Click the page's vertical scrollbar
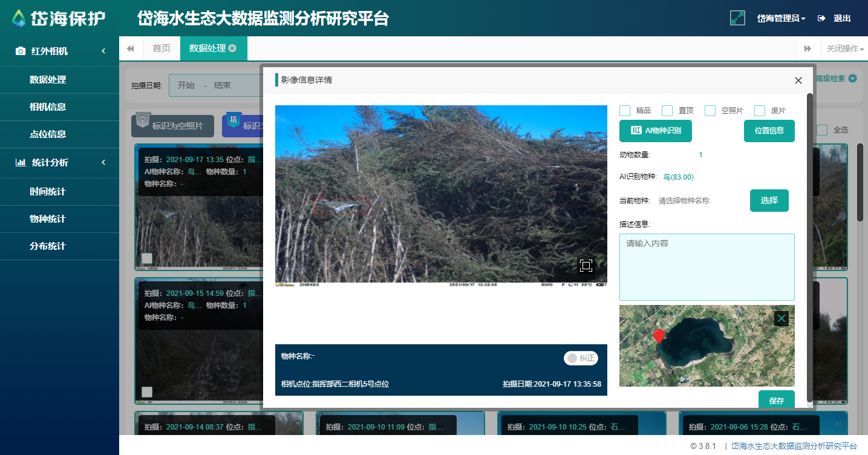This screenshot has width=868, height=455. (860, 182)
